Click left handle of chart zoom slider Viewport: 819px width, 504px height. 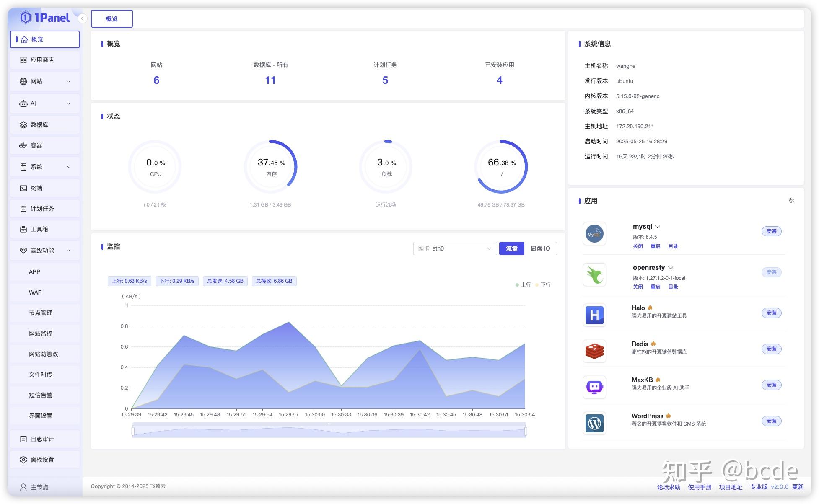[x=133, y=431]
